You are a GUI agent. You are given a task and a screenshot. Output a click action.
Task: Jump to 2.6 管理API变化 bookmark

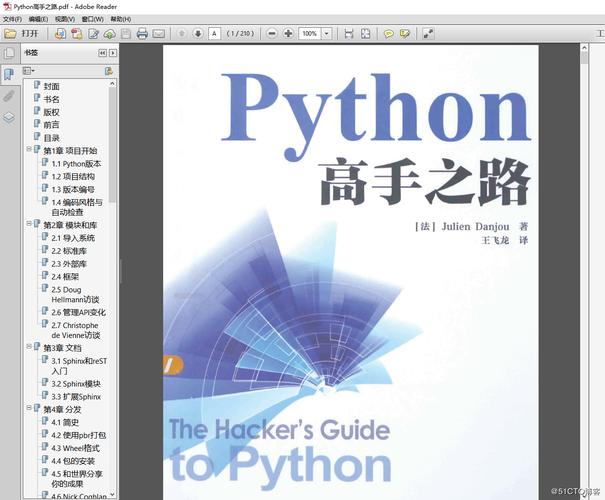pos(79,312)
